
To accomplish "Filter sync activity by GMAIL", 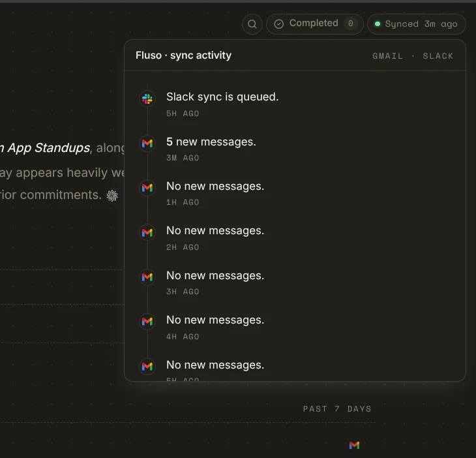I will point(388,56).
